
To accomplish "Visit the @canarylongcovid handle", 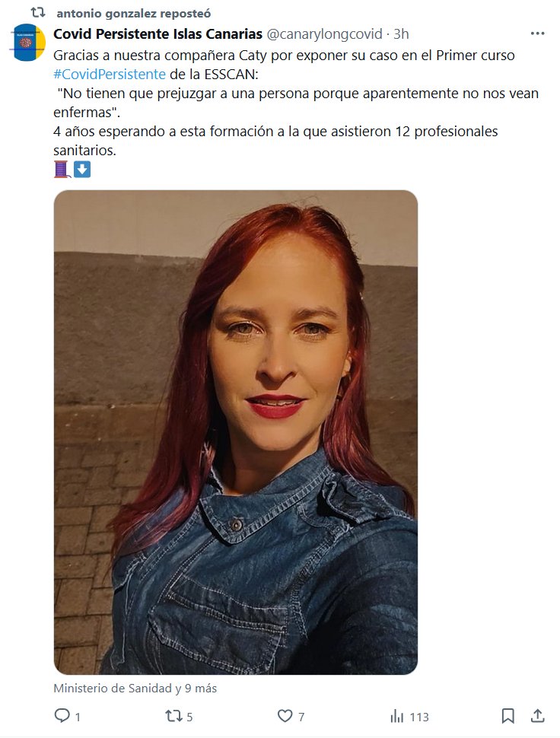I will click(x=325, y=34).
